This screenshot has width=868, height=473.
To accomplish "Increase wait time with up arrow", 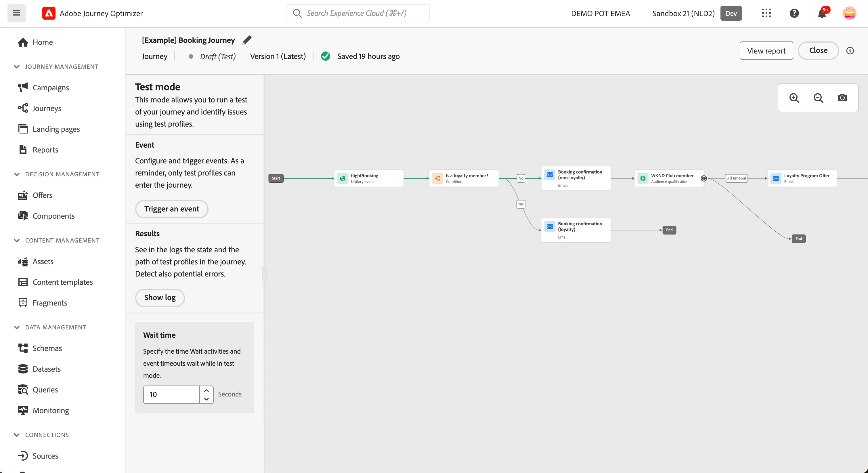I will 207,390.
